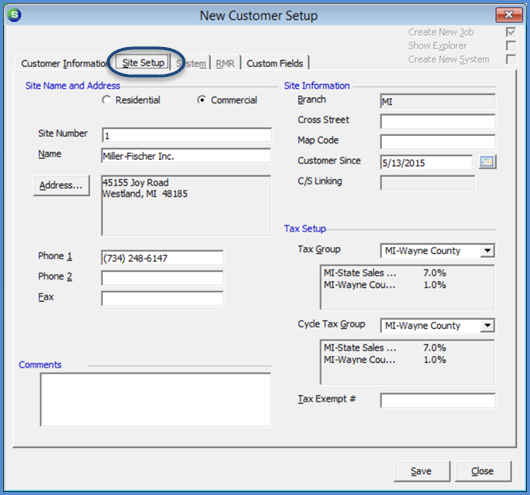Click the Cross Street input field

coord(438,121)
